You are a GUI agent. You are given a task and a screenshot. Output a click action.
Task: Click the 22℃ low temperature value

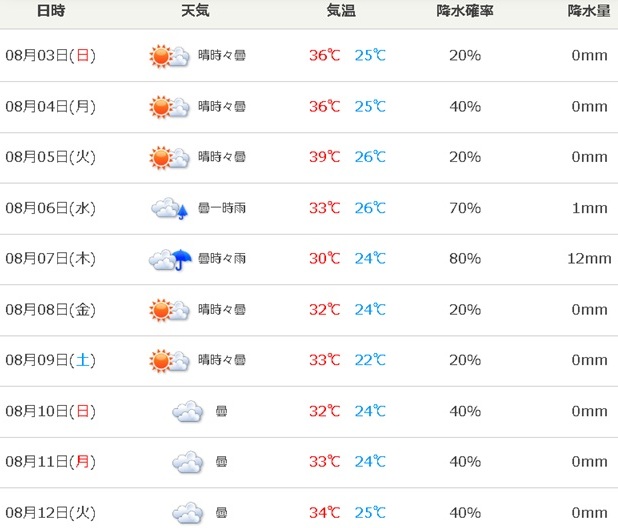(370, 360)
